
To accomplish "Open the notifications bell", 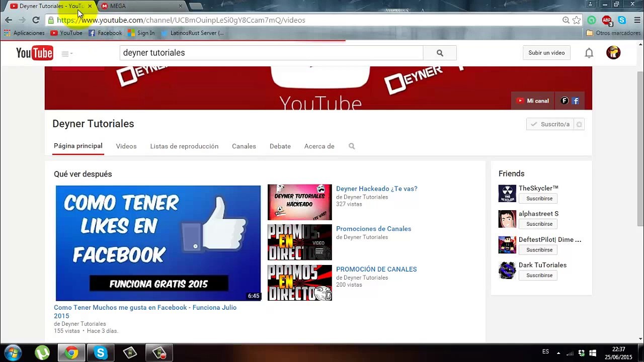I will [589, 53].
